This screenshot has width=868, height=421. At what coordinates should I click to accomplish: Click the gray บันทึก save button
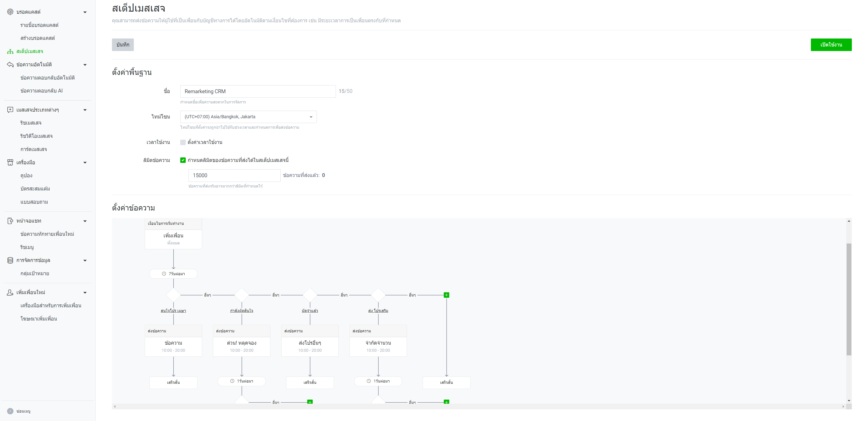[x=123, y=45]
